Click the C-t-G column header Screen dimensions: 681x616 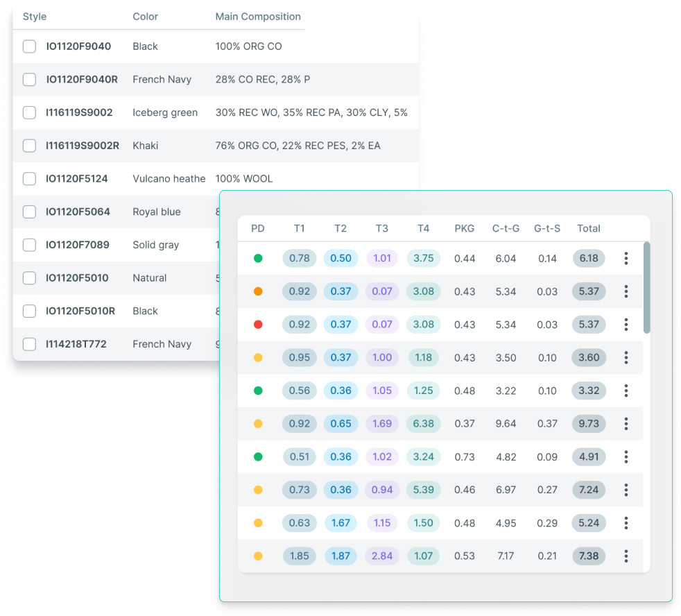coord(506,228)
